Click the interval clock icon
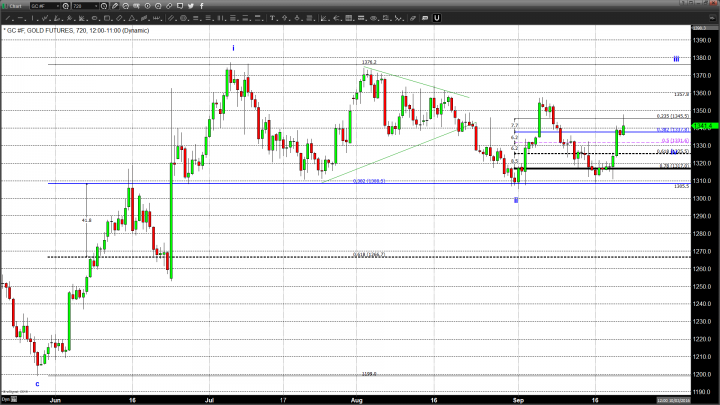The height and width of the screenshot is (405, 720). click(x=104, y=6)
